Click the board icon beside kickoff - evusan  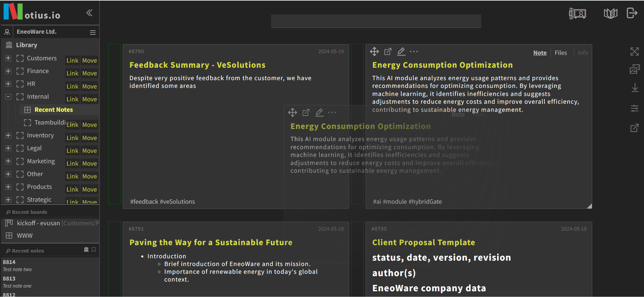click(x=9, y=223)
